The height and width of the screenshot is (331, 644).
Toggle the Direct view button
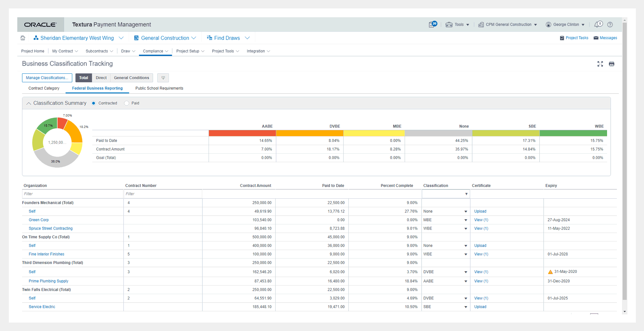(101, 78)
